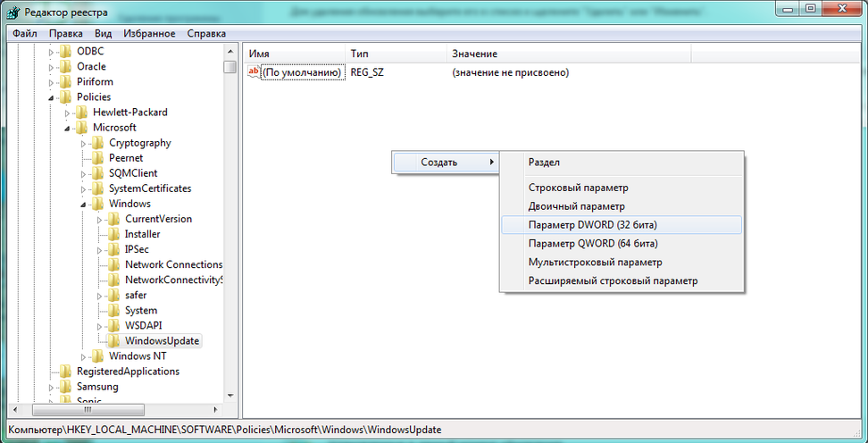
Task: Choose Раздел in the submenu
Action: point(621,163)
